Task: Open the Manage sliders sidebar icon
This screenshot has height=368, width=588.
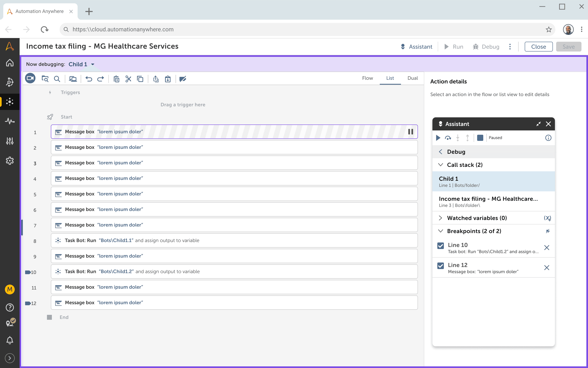Action: (10, 141)
